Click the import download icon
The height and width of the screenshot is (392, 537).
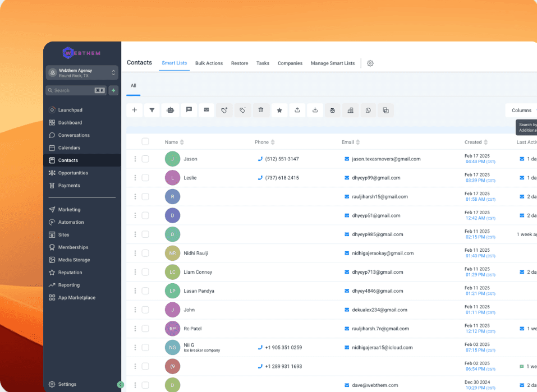[315, 110]
